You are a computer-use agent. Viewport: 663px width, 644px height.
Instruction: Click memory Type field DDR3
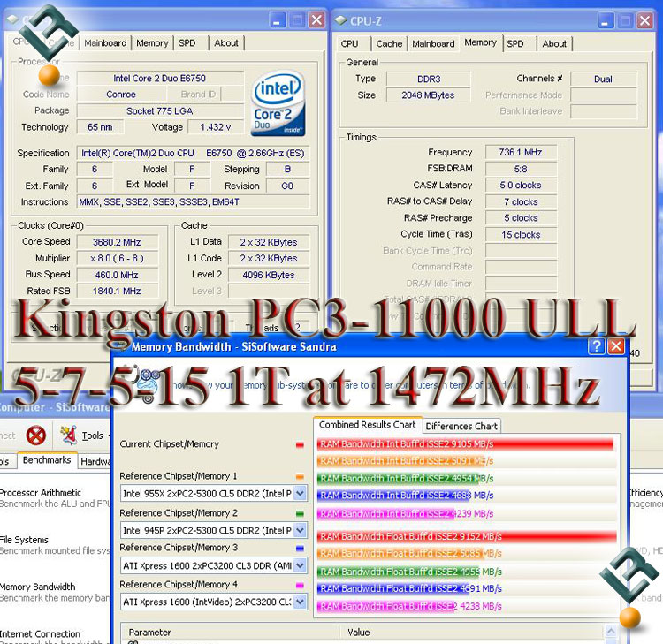click(x=429, y=79)
